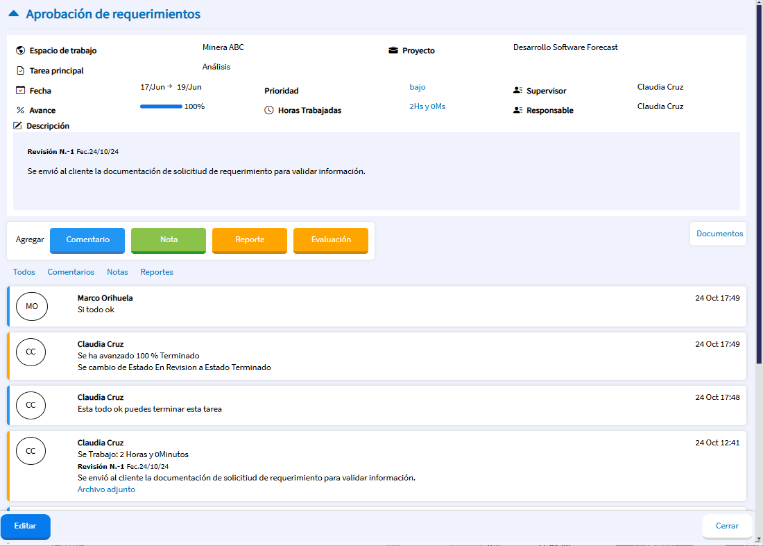
Task: Click the description text box
Action: pyautogui.click(x=376, y=171)
